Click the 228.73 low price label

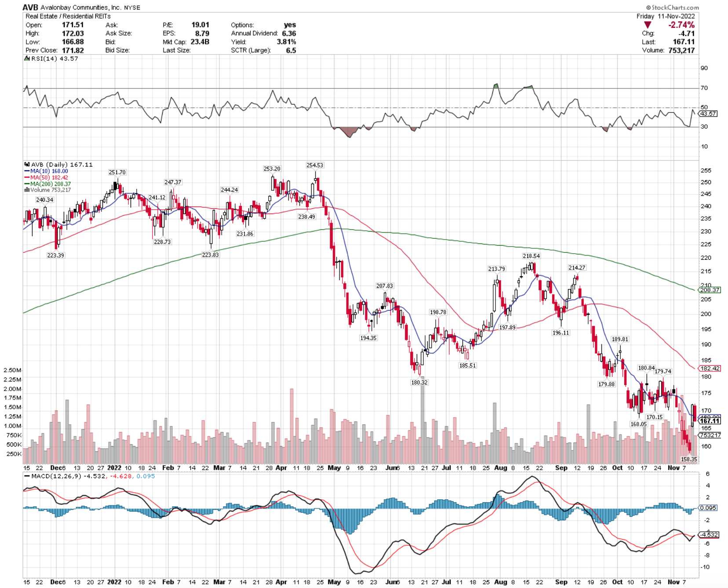162,242
